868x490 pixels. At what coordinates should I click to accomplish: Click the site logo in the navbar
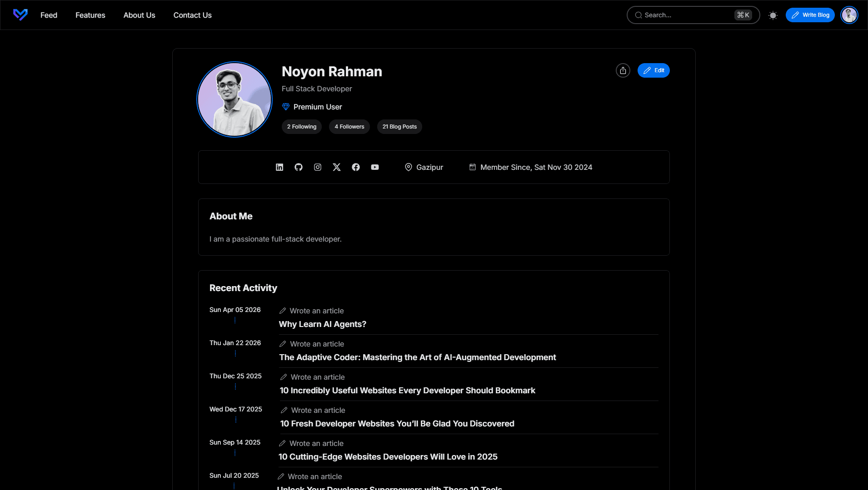[x=20, y=15]
